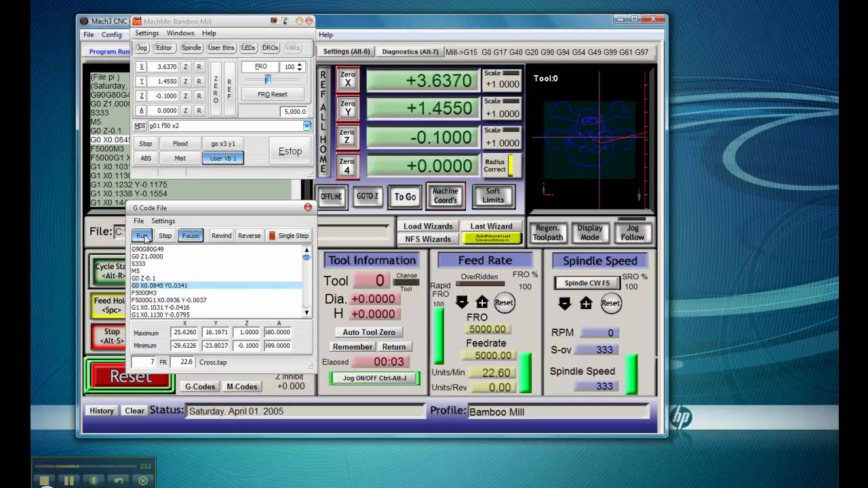
Task: Decrease spindle speed override with down arrow
Action: pos(565,304)
